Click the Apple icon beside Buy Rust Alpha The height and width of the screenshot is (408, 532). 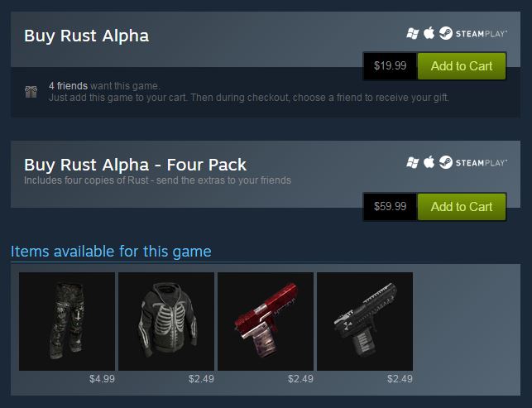coord(429,33)
